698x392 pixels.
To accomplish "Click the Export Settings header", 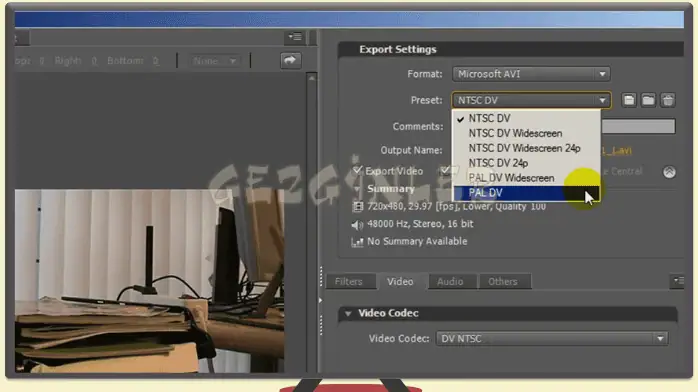I will (x=398, y=49).
